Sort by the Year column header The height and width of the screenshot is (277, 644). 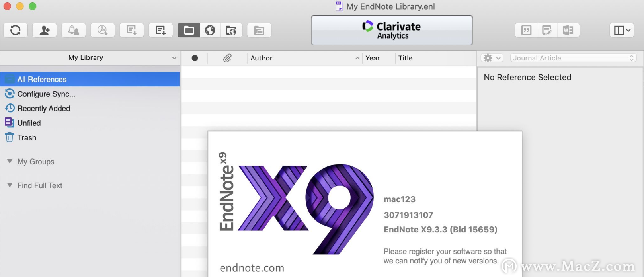coord(379,58)
